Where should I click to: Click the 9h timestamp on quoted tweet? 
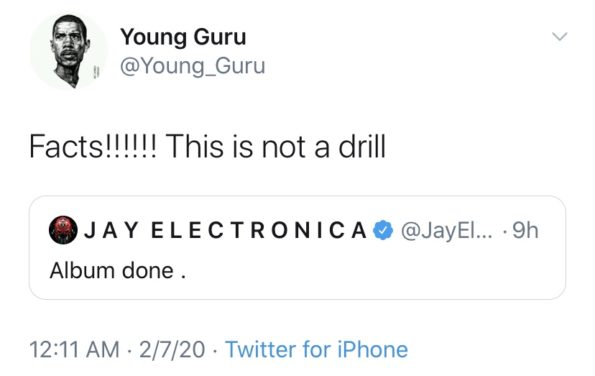[525, 230]
